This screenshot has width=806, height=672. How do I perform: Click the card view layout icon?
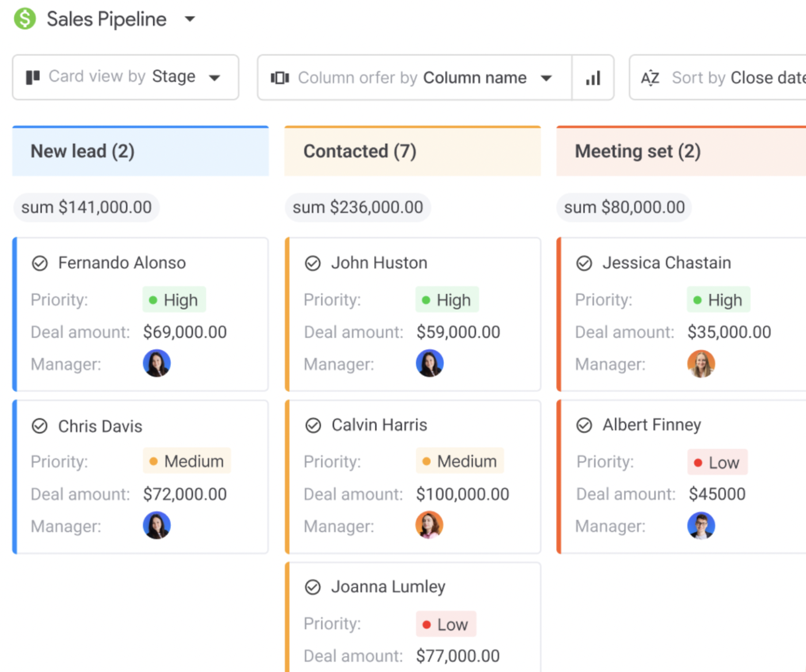(33, 77)
